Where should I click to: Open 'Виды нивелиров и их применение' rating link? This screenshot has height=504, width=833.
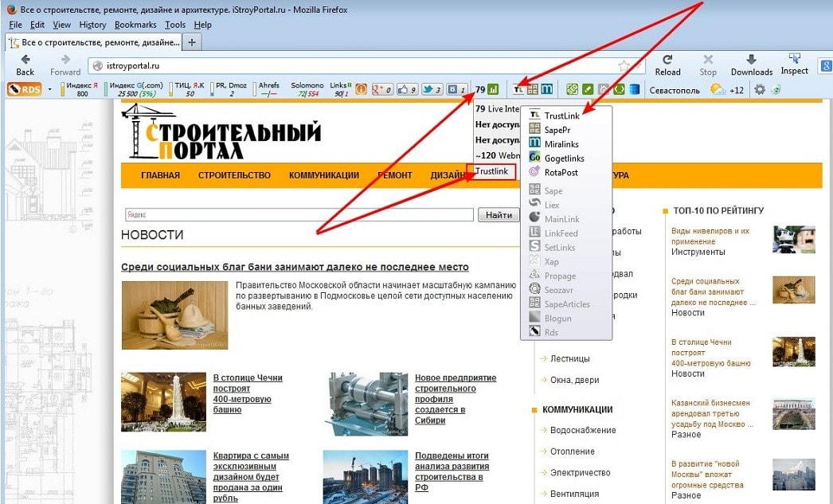pos(710,236)
